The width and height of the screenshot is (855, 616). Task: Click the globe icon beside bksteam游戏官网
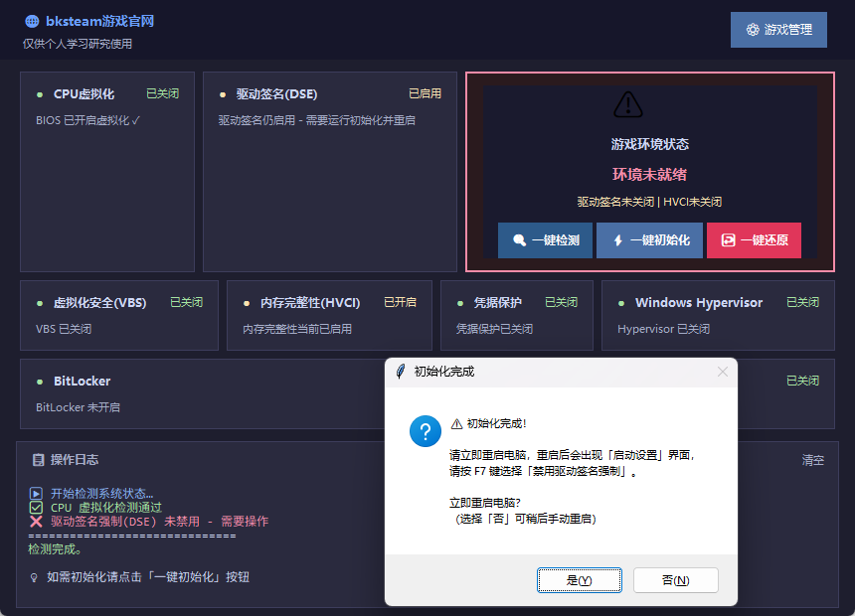32,21
